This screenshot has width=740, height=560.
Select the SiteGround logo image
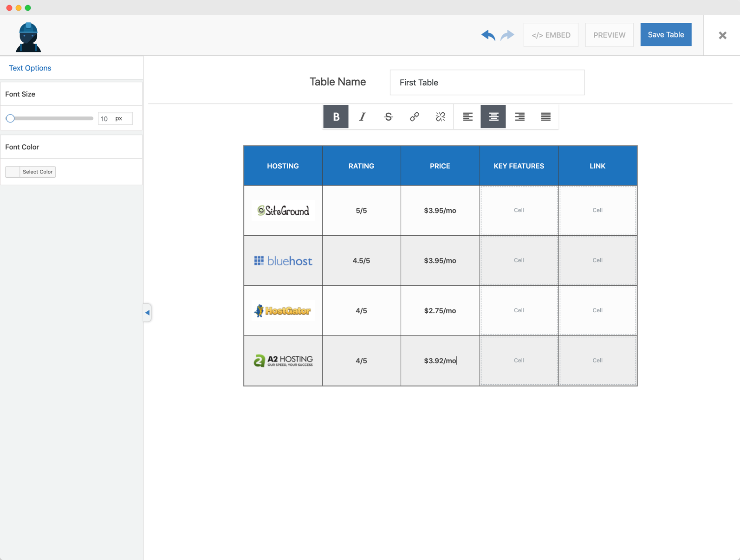[283, 211]
